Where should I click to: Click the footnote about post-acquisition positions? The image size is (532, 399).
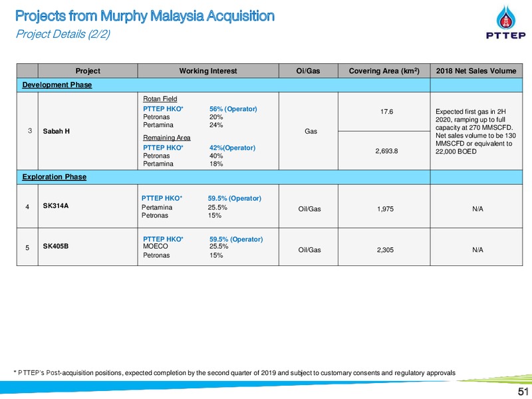click(x=235, y=373)
